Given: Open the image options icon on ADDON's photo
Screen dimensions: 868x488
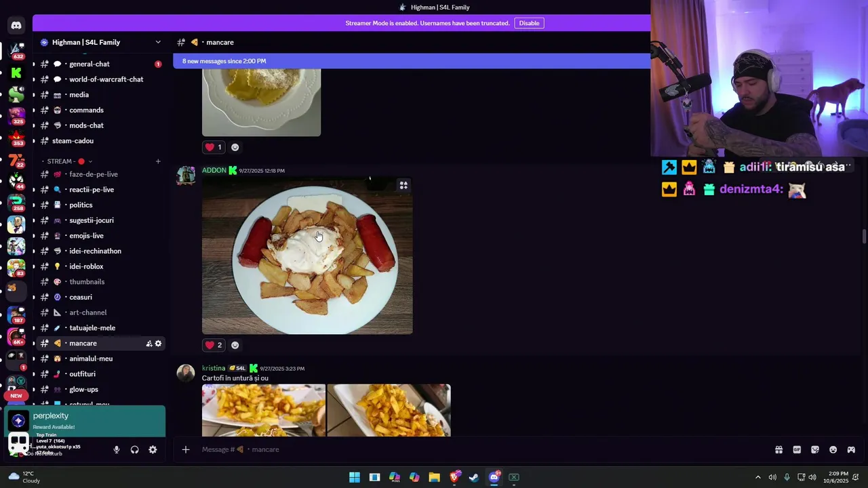Looking at the screenshot, I should tap(403, 185).
